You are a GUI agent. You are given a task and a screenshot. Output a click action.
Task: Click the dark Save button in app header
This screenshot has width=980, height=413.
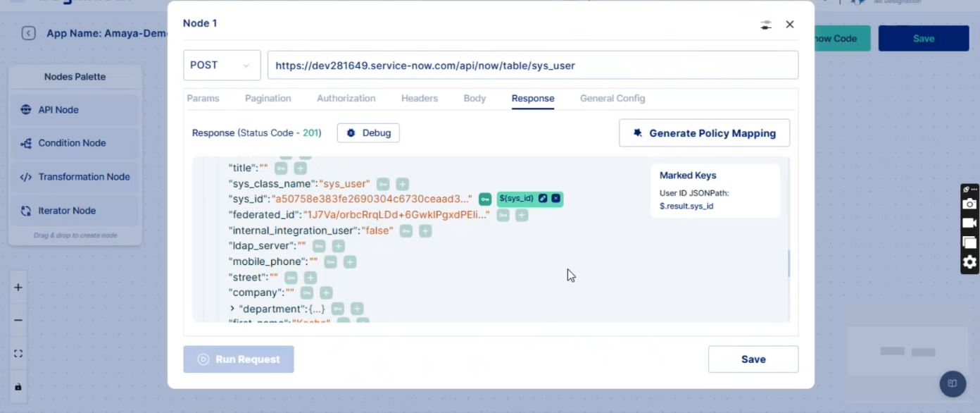[x=924, y=39]
